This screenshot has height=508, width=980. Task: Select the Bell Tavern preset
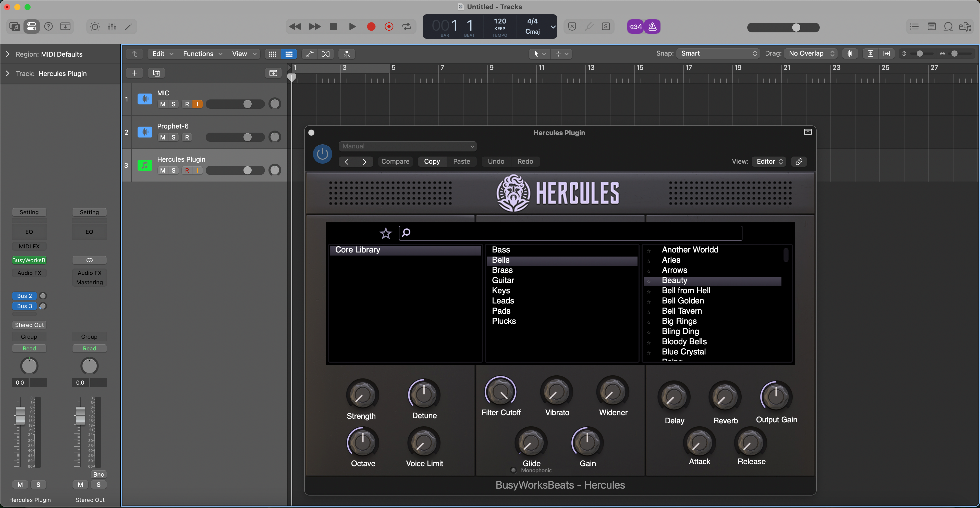click(x=682, y=311)
